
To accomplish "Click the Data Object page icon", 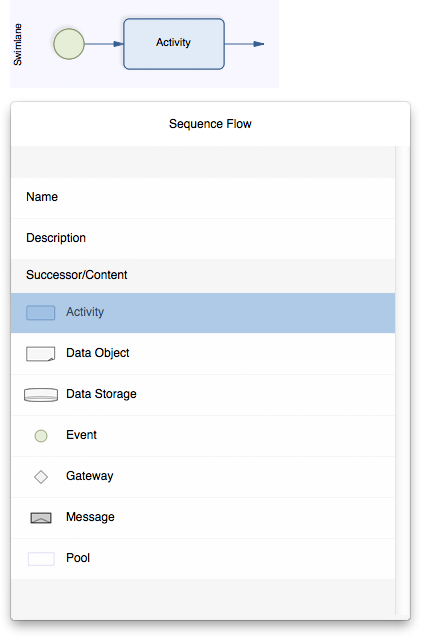I will (41, 354).
